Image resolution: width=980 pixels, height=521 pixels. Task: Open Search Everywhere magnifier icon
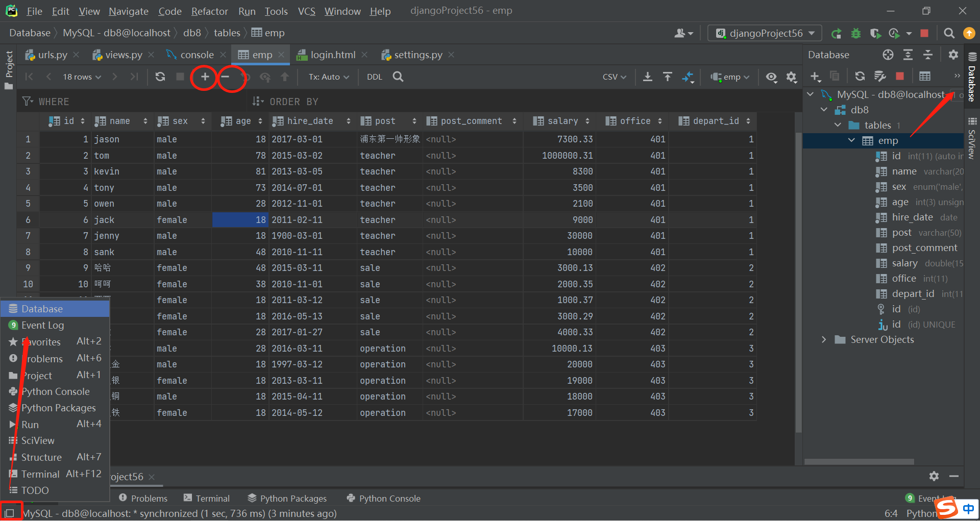949,33
